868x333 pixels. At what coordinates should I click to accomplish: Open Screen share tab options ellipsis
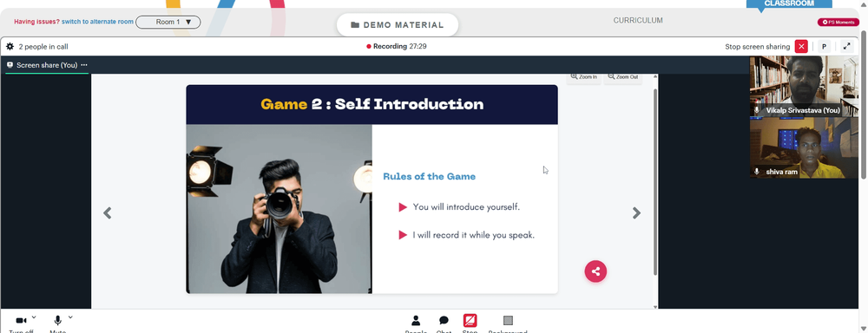(84, 65)
